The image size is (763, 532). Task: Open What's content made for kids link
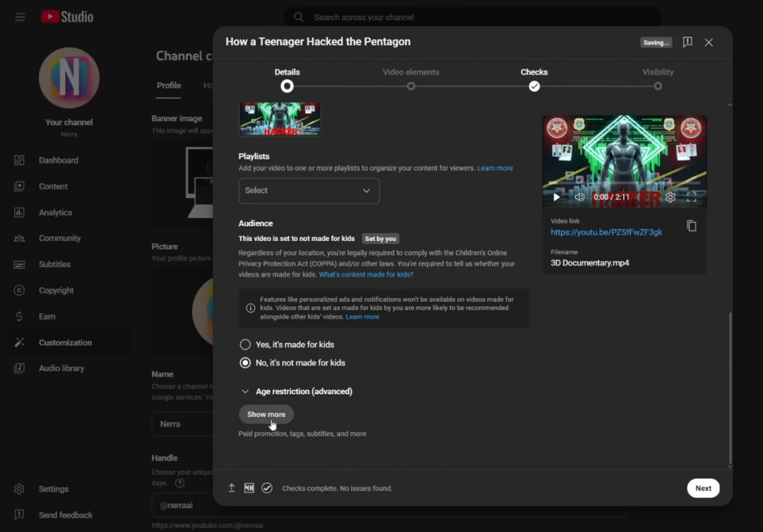(x=366, y=275)
